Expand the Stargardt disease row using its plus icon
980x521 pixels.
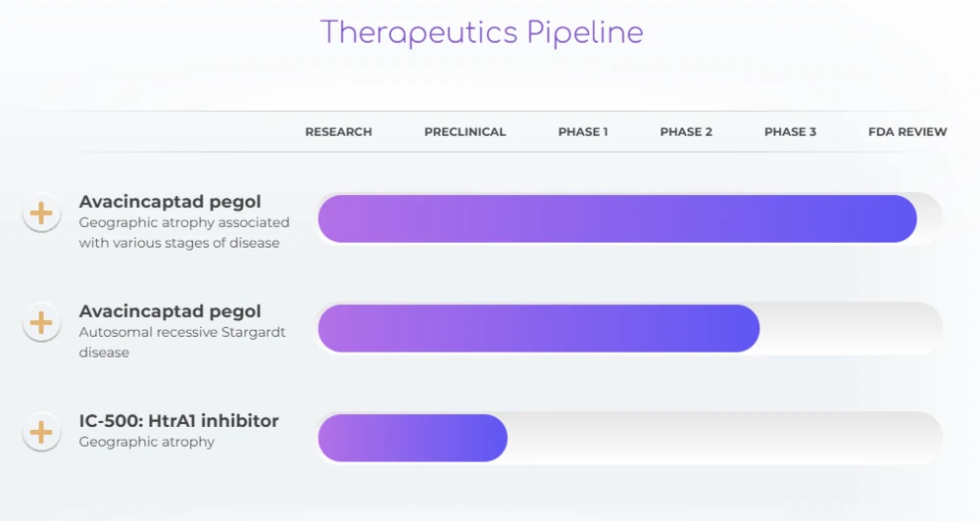41,322
